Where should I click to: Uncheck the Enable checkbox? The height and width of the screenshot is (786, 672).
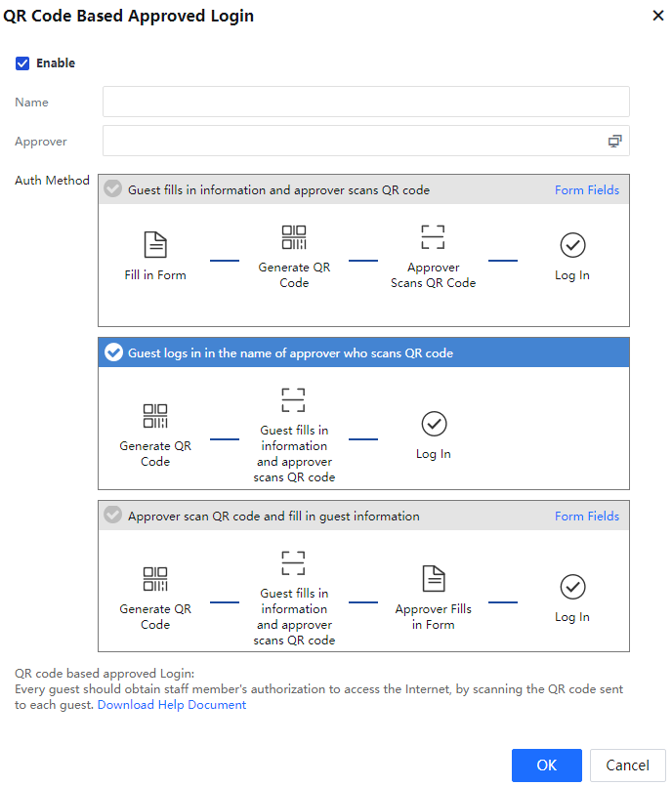click(x=22, y=63)
